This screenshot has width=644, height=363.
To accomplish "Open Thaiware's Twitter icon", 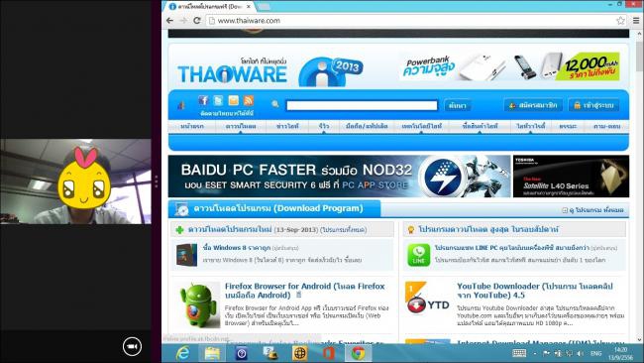I will click(x=218, y=100).
